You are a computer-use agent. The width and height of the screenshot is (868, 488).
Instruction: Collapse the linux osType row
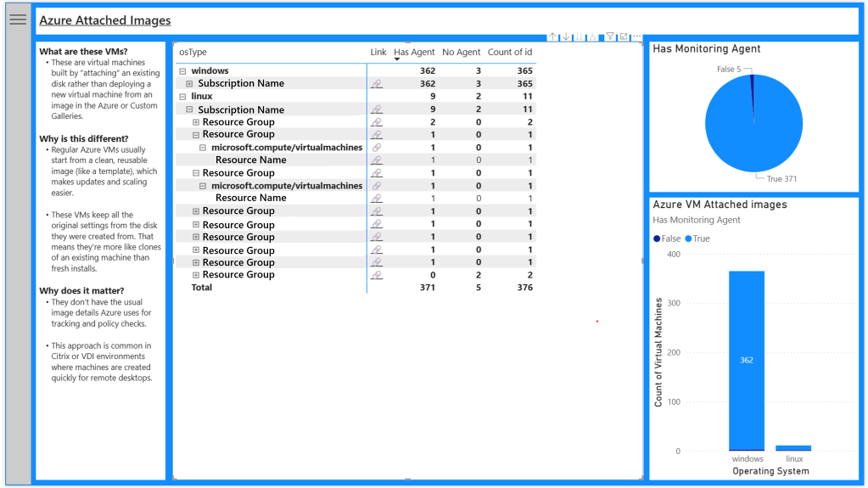tap(183, 97)
